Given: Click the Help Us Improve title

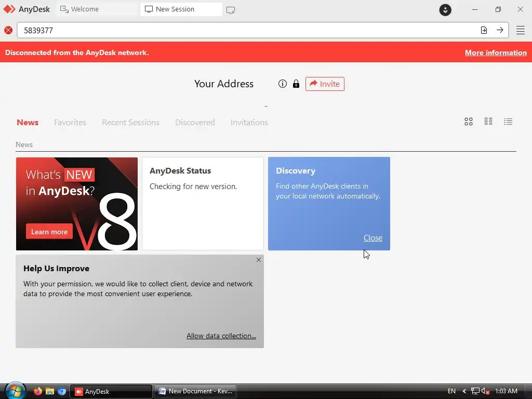Looking at the screenshot, I should coord(56,269).
